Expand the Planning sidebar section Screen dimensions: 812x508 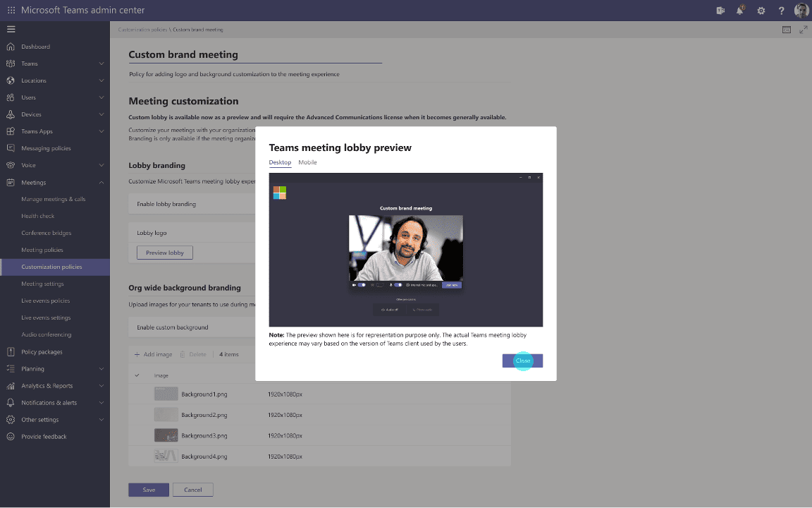(101, 368)
